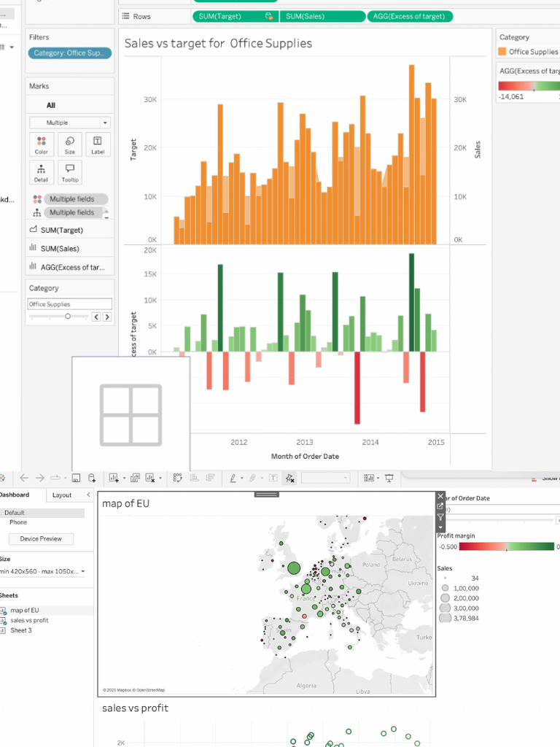The image size is (560, 747).
Task: Click the large grid icon in tooltip box
Action: (x=131, y=415)
